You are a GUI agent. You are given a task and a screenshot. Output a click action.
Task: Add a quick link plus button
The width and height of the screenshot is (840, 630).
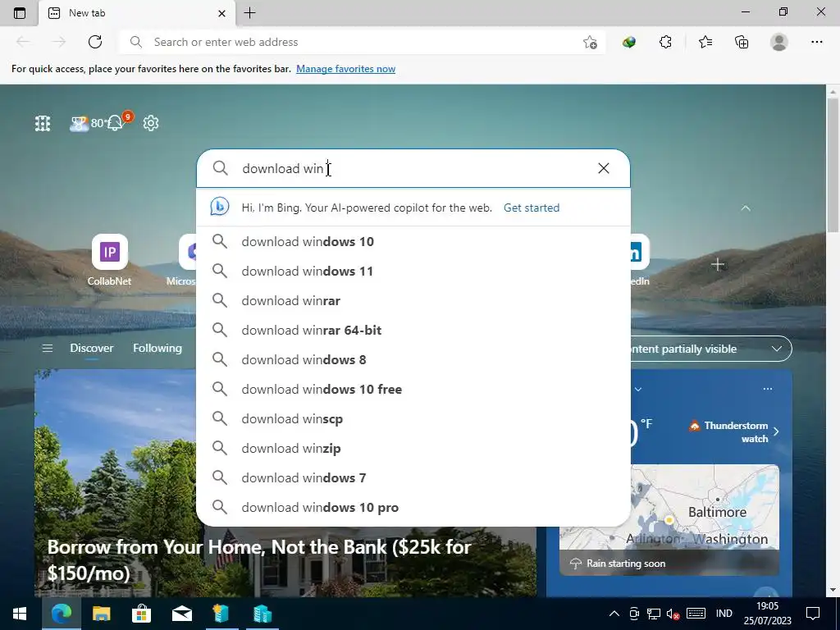coord(717,264)
